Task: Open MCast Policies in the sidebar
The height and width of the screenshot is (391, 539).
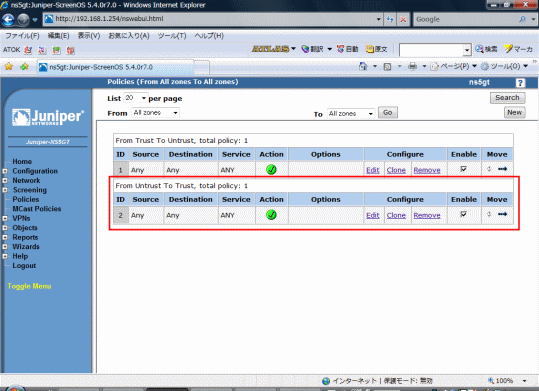Action: pos(37,209)
